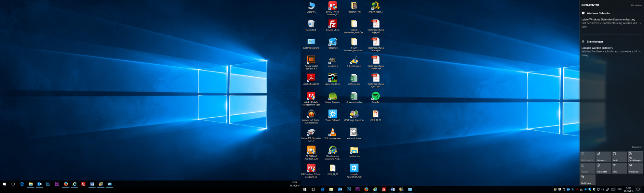This screenshot has height=193, width=644.
Task: Select the GimpShop desktop shortcut
Action: pyautogui.click(x=333, y=62)
